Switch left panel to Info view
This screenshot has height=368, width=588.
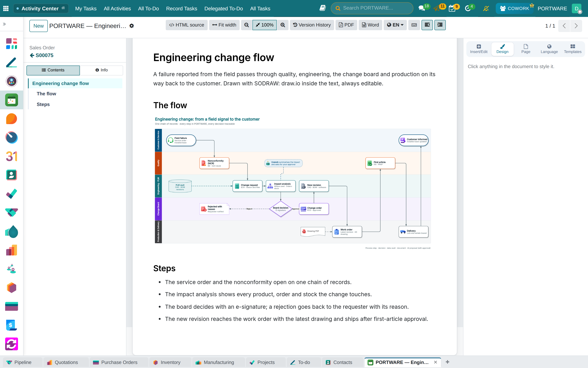click(x=102, y=70)
